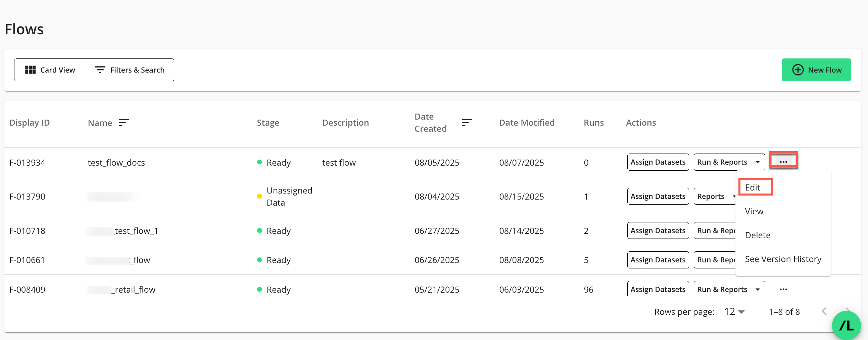Choose Delete in the context menu
The width and height of the screenshot is (868, 340).
tap(757, 235)
